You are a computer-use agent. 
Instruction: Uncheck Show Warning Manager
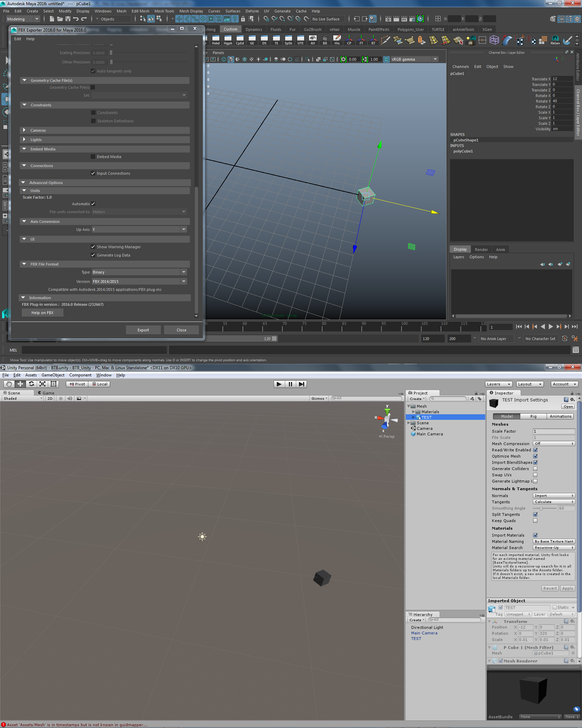click(x=93, y=247)
